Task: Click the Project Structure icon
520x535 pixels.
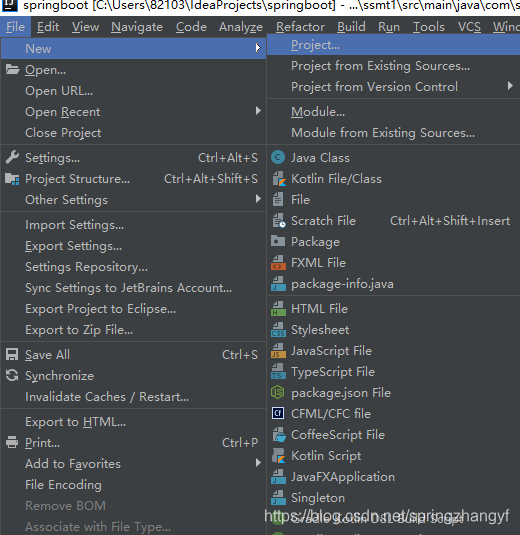Action: pyautogui.click(x=12, y=179)
